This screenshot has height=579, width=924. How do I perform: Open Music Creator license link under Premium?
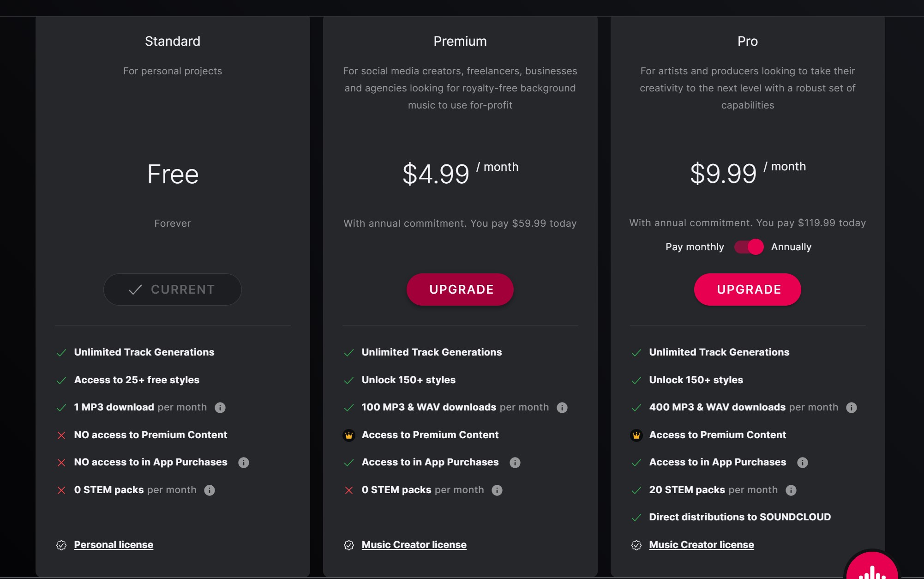tap(414, 545)
